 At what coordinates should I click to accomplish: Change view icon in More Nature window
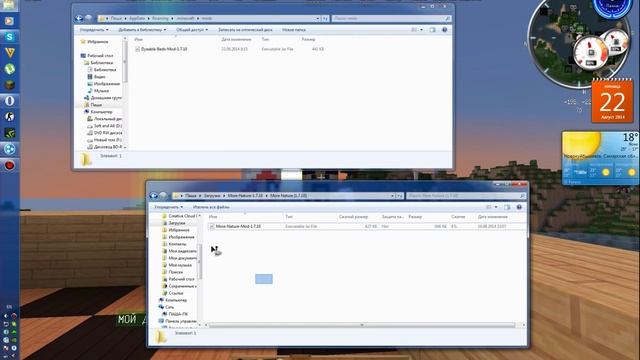tap(489, 207)
